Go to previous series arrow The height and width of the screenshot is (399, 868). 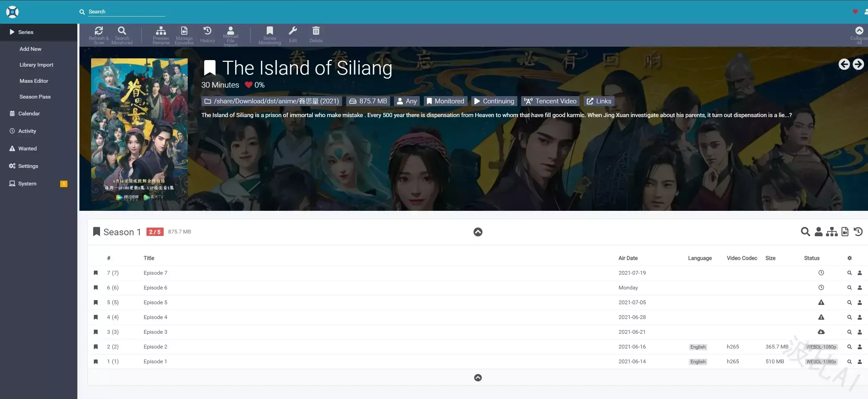[x=844, y=64]
